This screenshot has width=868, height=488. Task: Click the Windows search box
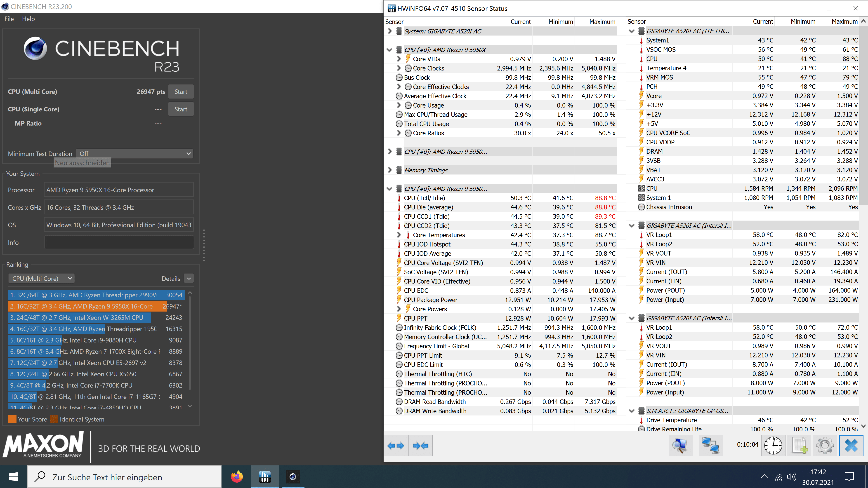point(124,477)
